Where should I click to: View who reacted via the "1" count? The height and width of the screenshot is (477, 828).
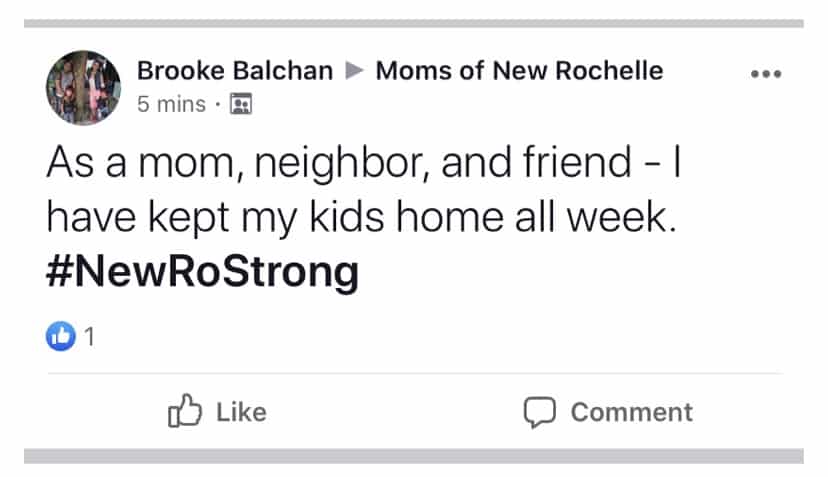pyautogui.click(x=89, y=338)
